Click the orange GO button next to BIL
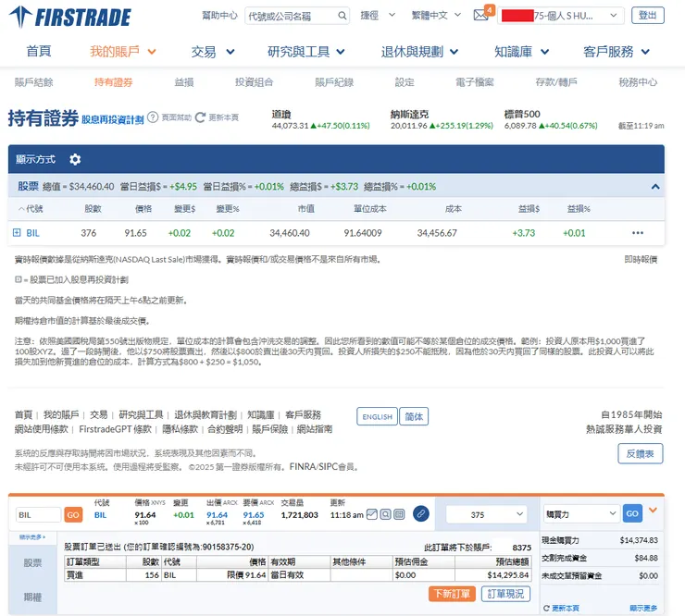The image size is (685, 616). coord(73,514)
